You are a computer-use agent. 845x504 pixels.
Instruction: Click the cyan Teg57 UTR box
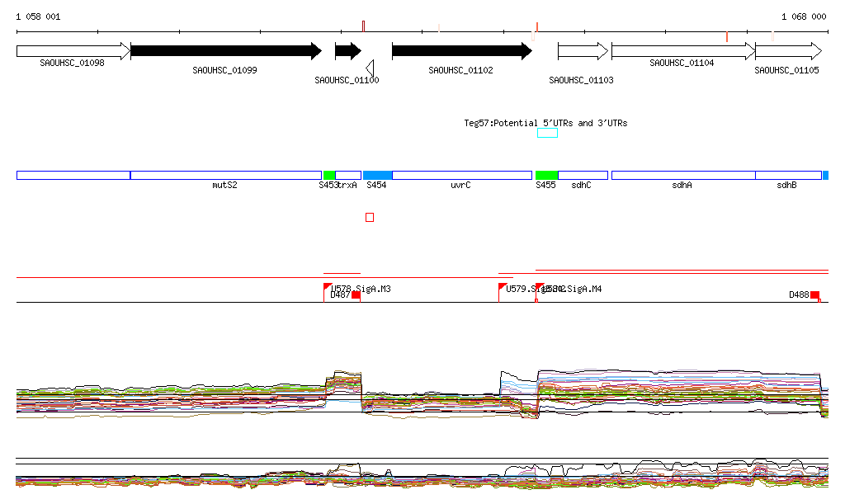point(548,133)
